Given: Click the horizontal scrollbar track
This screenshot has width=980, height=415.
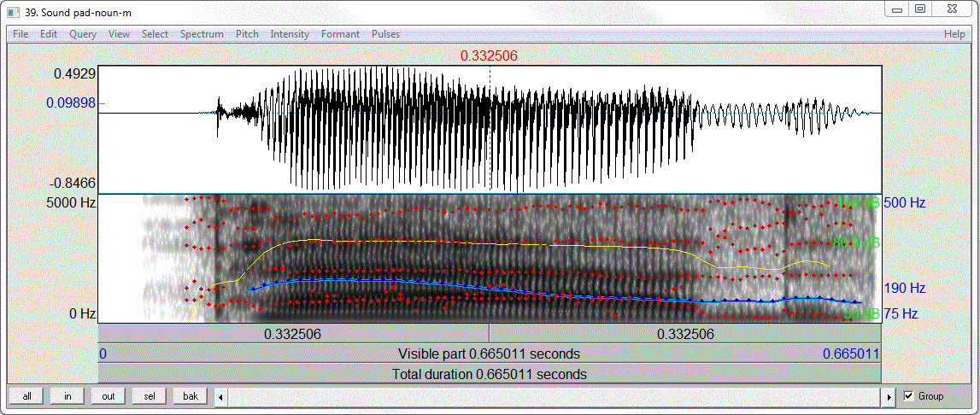Looking at the screenshot, I should pyautogui.click(x=555, y=396).
